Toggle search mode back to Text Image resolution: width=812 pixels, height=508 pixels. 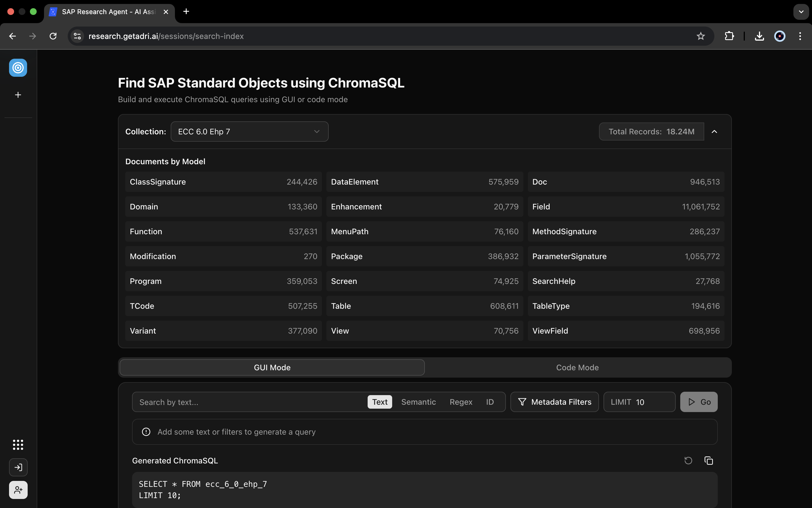point(379,402)
